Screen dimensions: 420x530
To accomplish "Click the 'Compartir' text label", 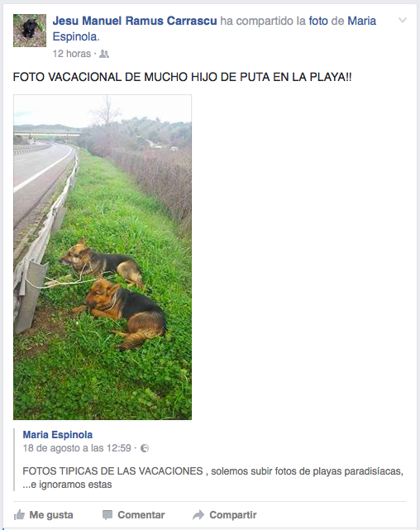I will [x=233, y=515].
